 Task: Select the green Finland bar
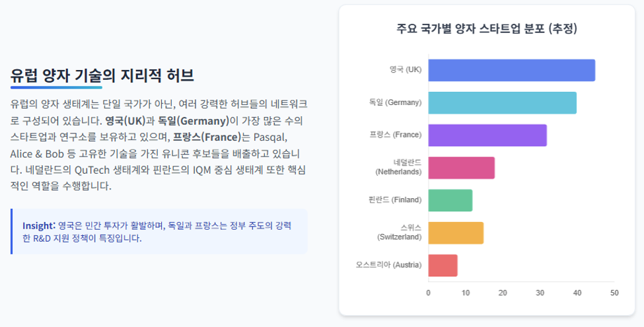450,200
